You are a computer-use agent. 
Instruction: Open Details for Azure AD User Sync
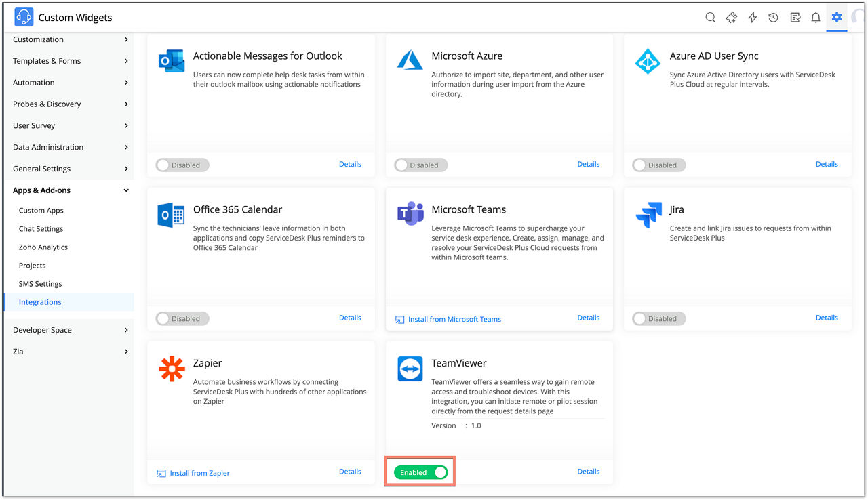coord(827,164)
